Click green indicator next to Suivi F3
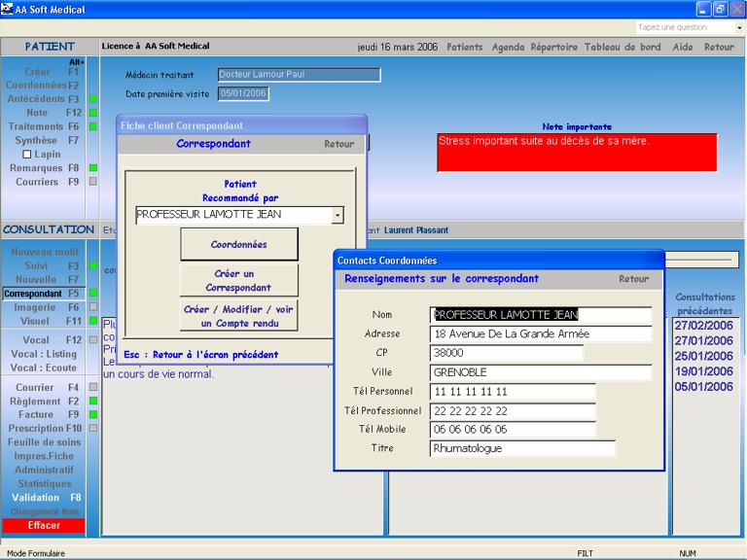Viewport: 747px width, 560px height. (93, 265)
